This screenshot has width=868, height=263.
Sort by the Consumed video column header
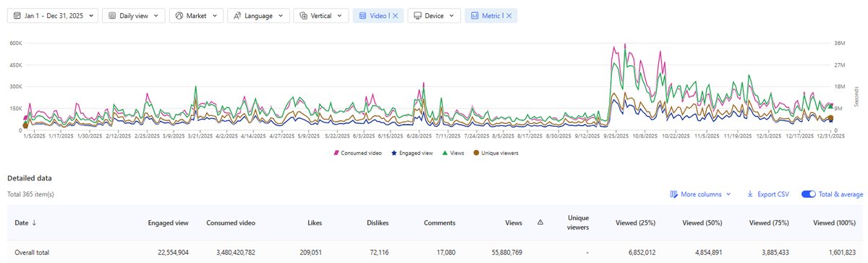click(230, 222)
